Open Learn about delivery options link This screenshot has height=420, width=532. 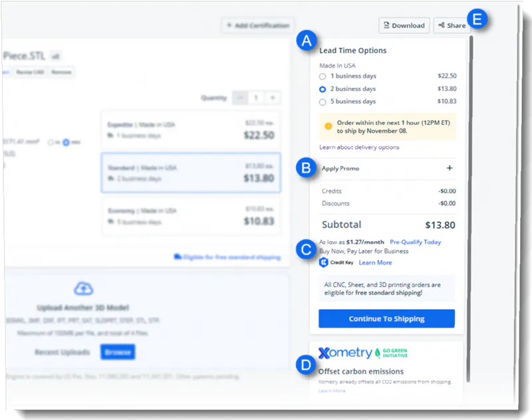[359, 147]
